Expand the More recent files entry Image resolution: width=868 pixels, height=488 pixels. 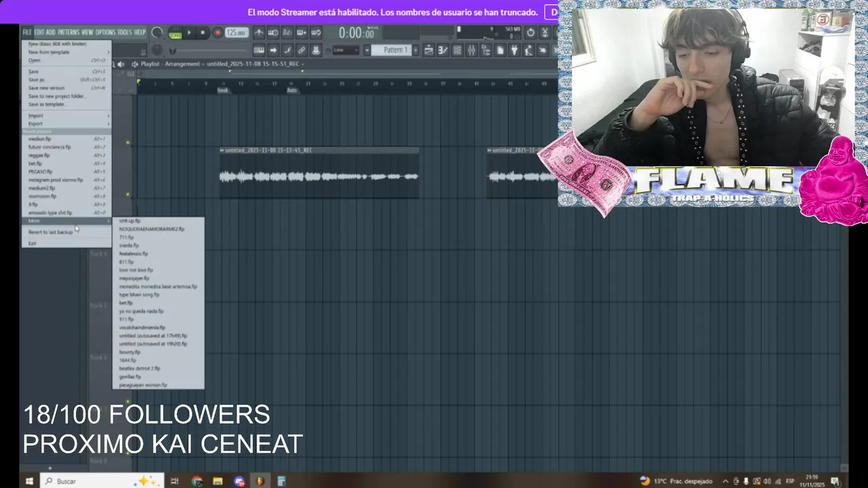tap(66, 221)
